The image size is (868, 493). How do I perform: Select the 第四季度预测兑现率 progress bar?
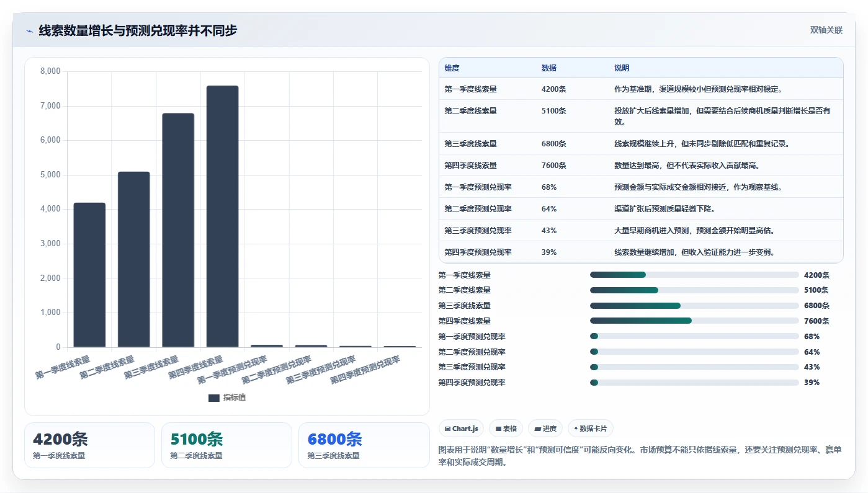(x=694, y=383)
